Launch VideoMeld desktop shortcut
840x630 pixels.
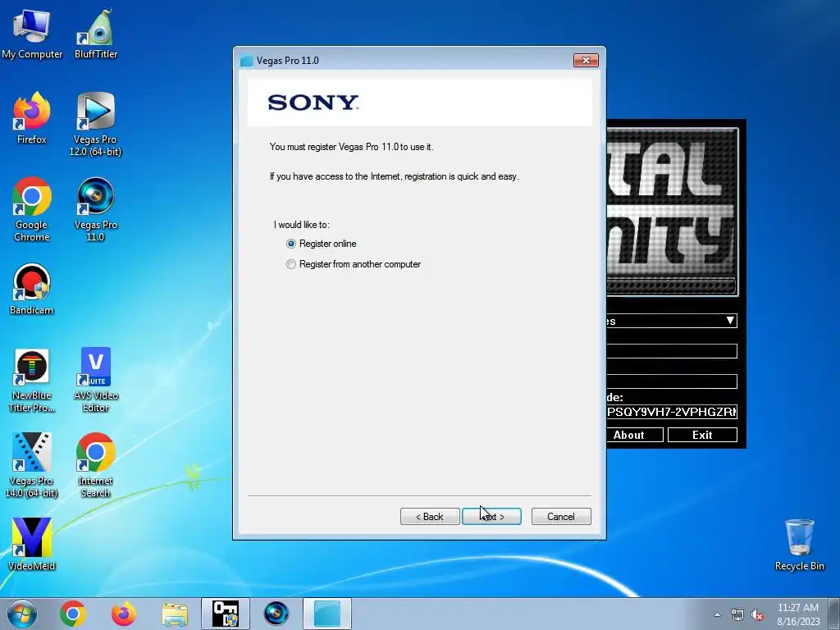click(x=32, y=545)
